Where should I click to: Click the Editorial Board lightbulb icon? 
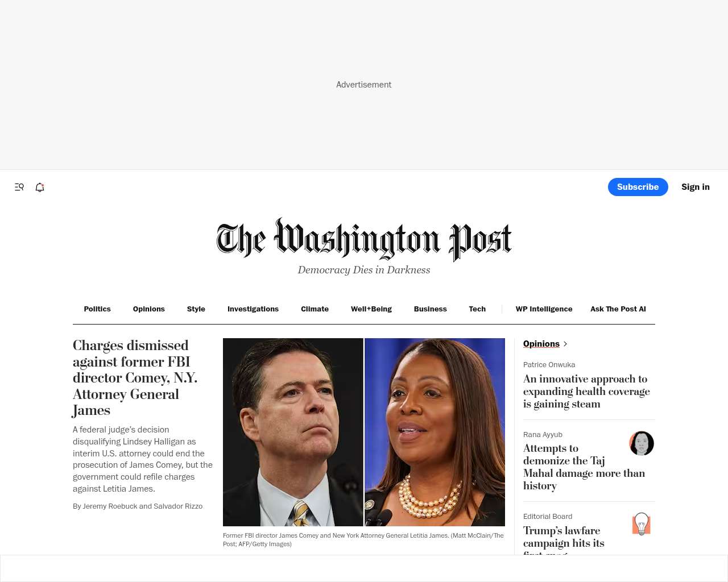(642, 524)
